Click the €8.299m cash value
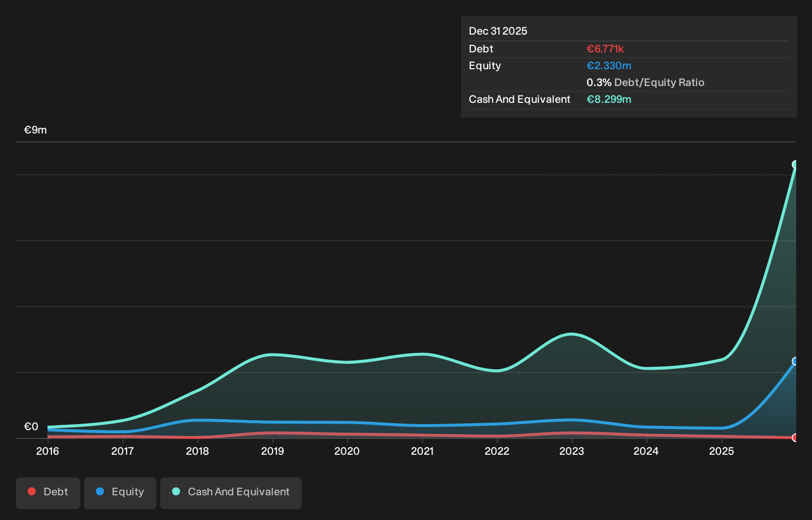The height and width of the screenshot is (520, 812). pos(609,99)
